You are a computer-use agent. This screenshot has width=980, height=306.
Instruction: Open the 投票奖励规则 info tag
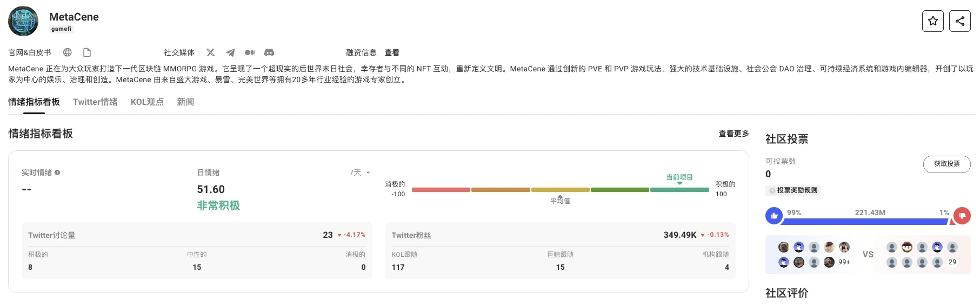tap(794, 190)
